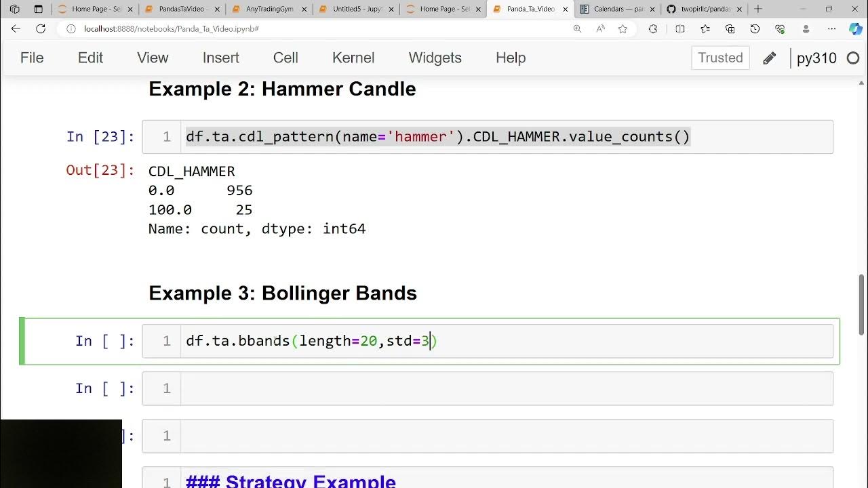Click the Trusted notebook button
This screenshot has height=488, width=868.
(x=720, y=58)
